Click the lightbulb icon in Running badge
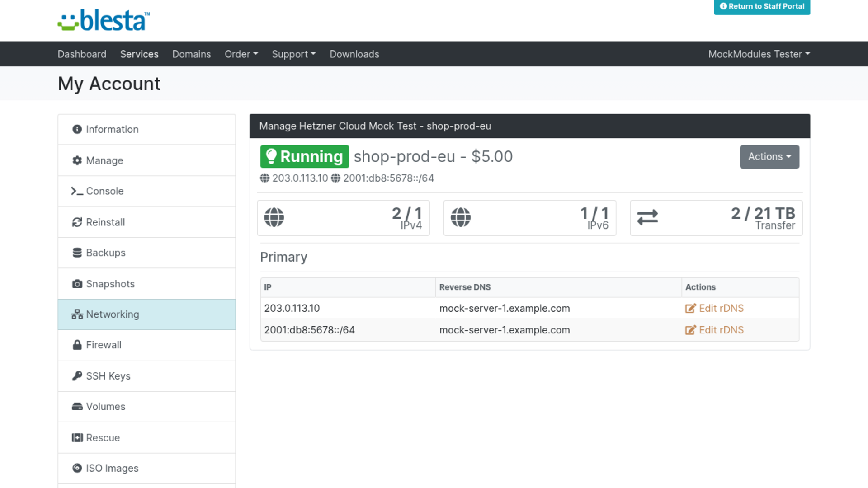This screenshot has width=868, height=488. click(271, 156)
